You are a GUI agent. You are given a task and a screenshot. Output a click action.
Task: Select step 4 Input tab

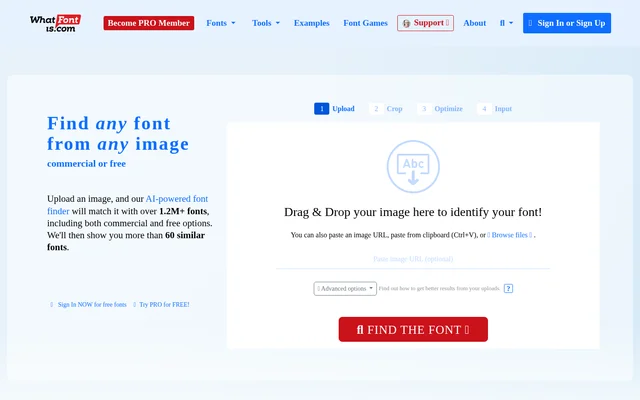click(495, 109)
